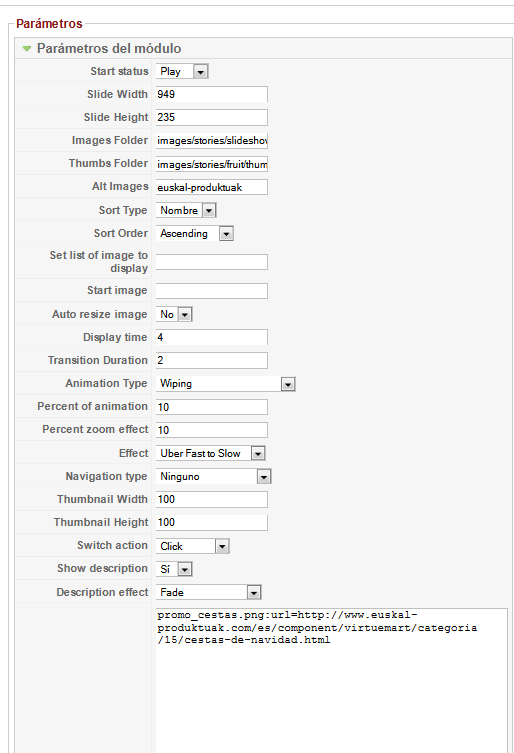Focus the Images Folder text field
Image resolution: width=514 pixels, height=753 pixels.
pyautogui.click(x=211, y=140)
